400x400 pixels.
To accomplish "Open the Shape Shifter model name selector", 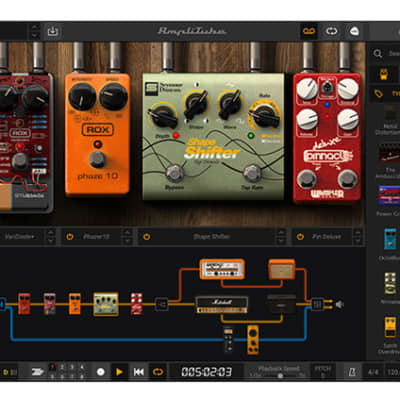I will [x=212, y=237].
